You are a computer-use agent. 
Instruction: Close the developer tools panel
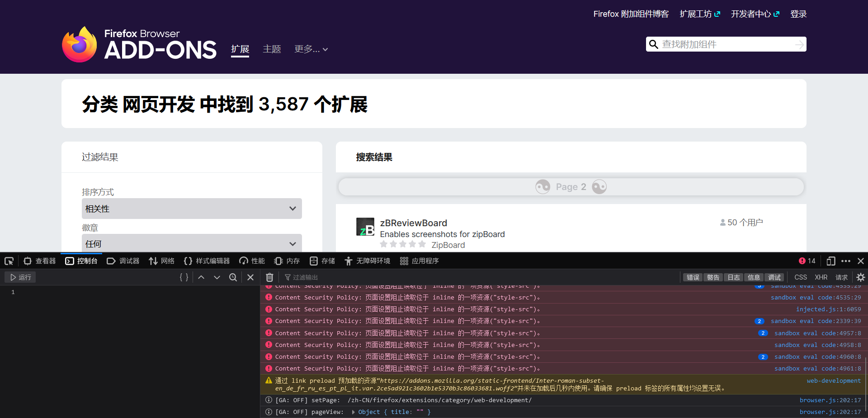[x=861, y=261]
